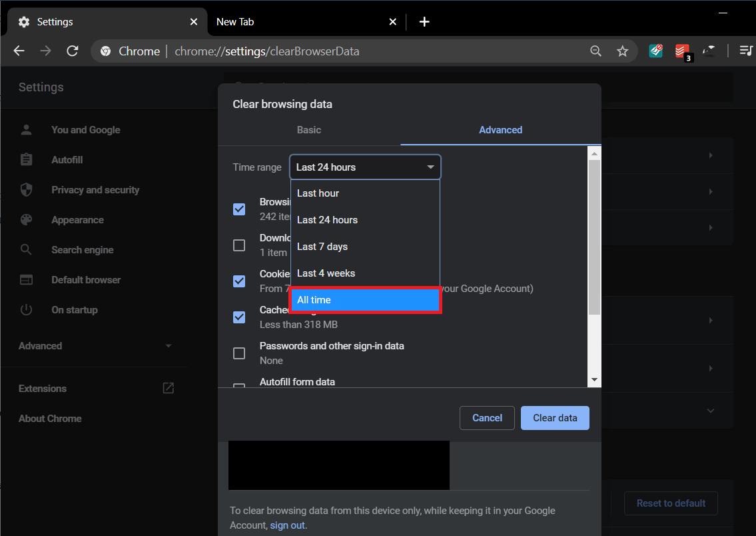This screenshot has height=536, width=756.
Task: Click the dialog's scroll down arrow
Action: 594,380
